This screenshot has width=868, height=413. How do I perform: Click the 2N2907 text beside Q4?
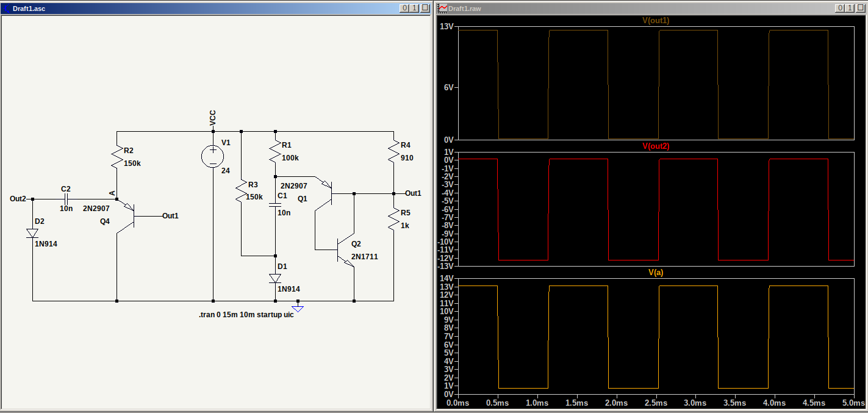click(x=96, y=209)
